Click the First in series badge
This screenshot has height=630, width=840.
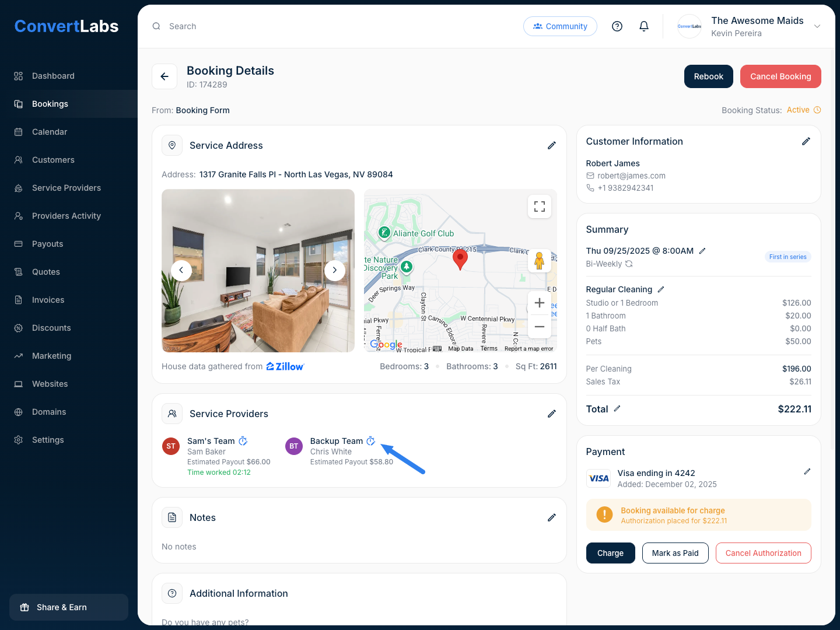(x=788, y=257)
